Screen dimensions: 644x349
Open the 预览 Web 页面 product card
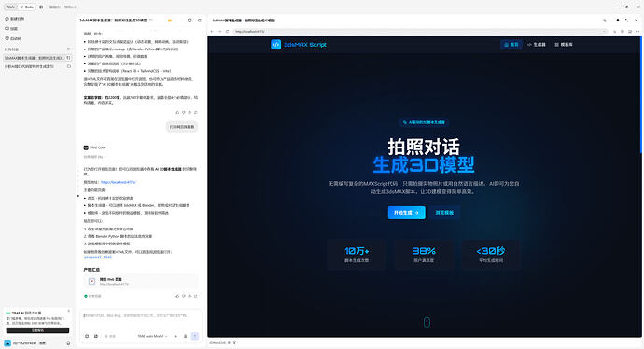coord(141,281)
